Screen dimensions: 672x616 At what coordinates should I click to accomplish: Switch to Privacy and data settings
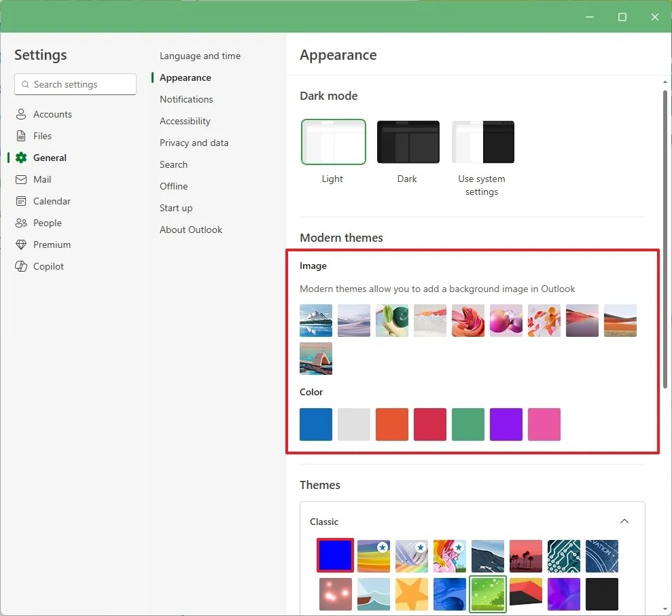(194, 143)
